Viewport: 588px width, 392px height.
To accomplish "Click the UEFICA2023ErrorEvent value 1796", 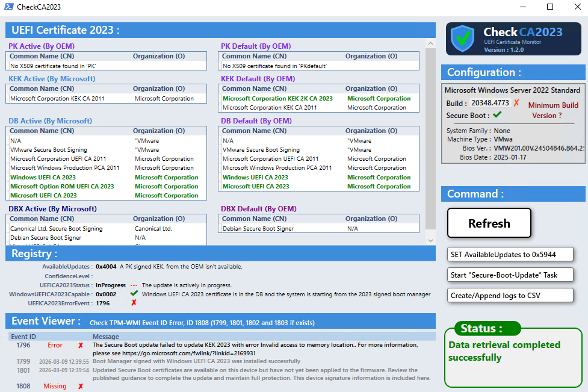I will pos(102,303).
